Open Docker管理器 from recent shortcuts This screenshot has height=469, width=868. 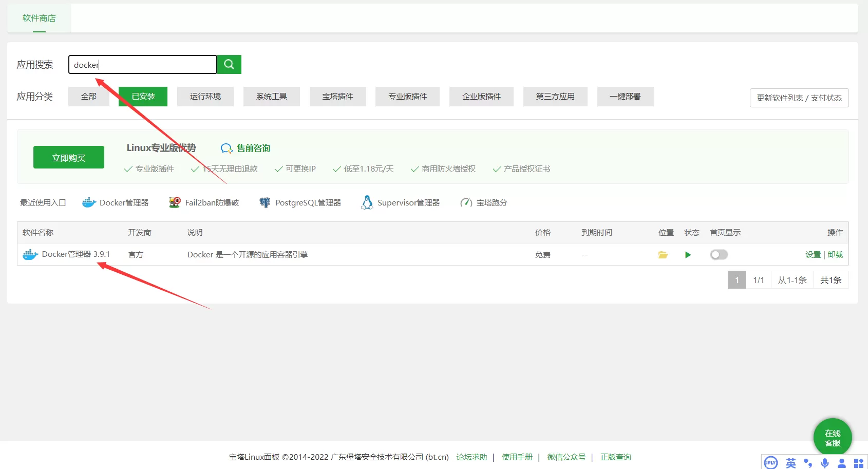[x=116, y=203]
